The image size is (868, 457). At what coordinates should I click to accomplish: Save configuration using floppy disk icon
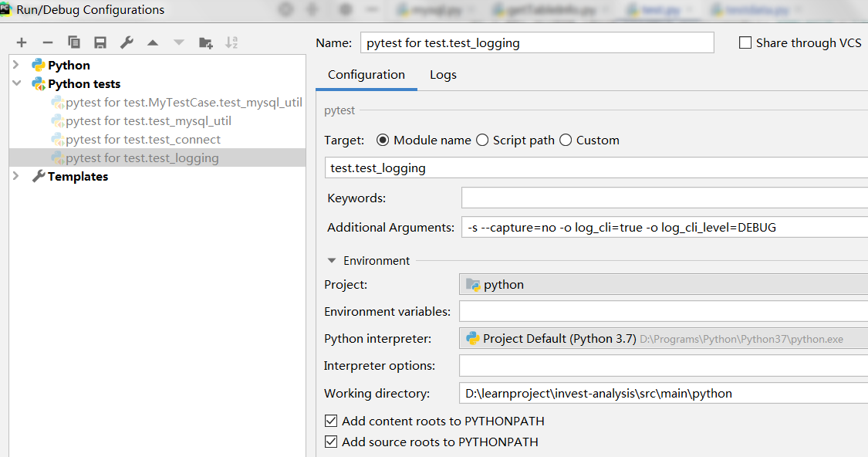coord(100,42)
